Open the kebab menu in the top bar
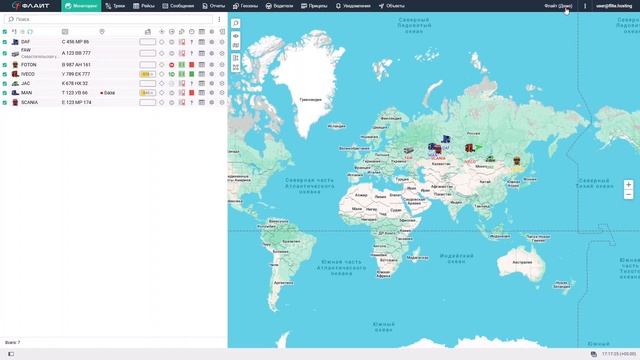 pyautogui.click(x=585, y=6)
